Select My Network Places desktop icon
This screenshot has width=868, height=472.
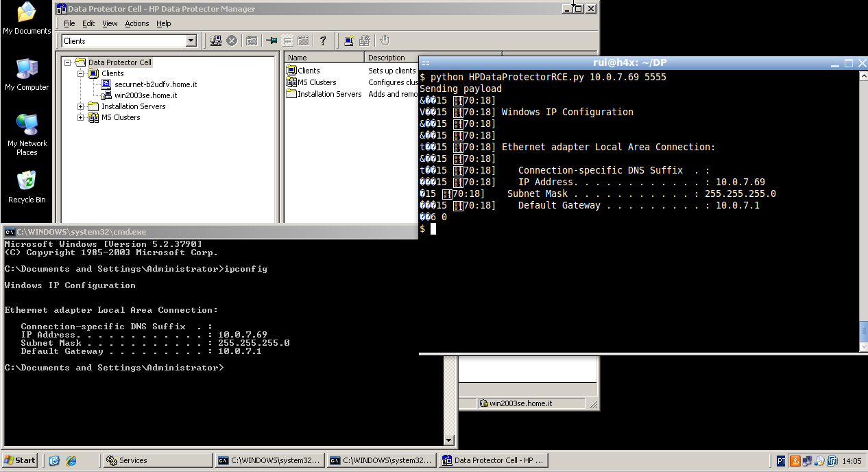pyautogui.click(x=27, y=134)
